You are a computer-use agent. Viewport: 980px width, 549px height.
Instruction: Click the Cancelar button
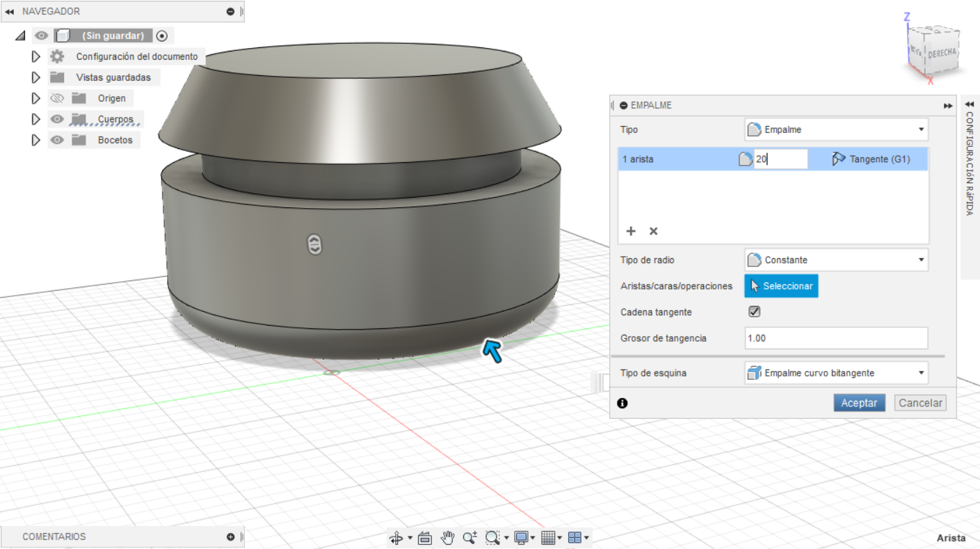pyautogui.click(x=920, y=403)
